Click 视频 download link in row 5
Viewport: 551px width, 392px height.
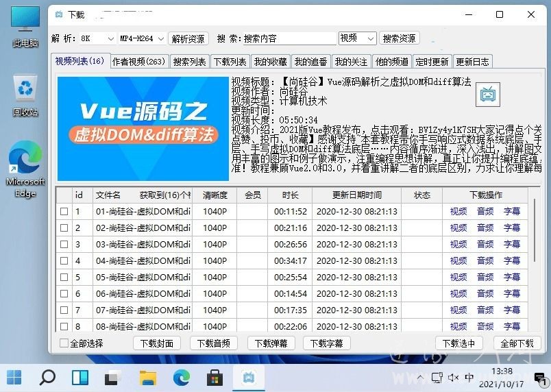[458, 277]
